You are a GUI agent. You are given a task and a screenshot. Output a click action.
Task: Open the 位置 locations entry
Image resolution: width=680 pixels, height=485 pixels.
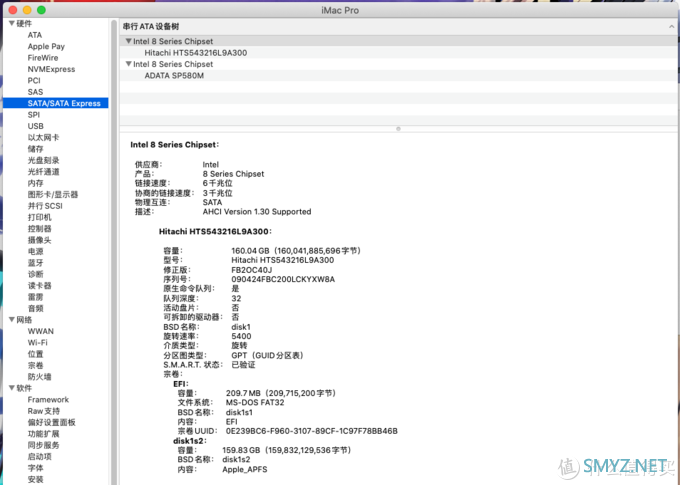coord(36,354)
